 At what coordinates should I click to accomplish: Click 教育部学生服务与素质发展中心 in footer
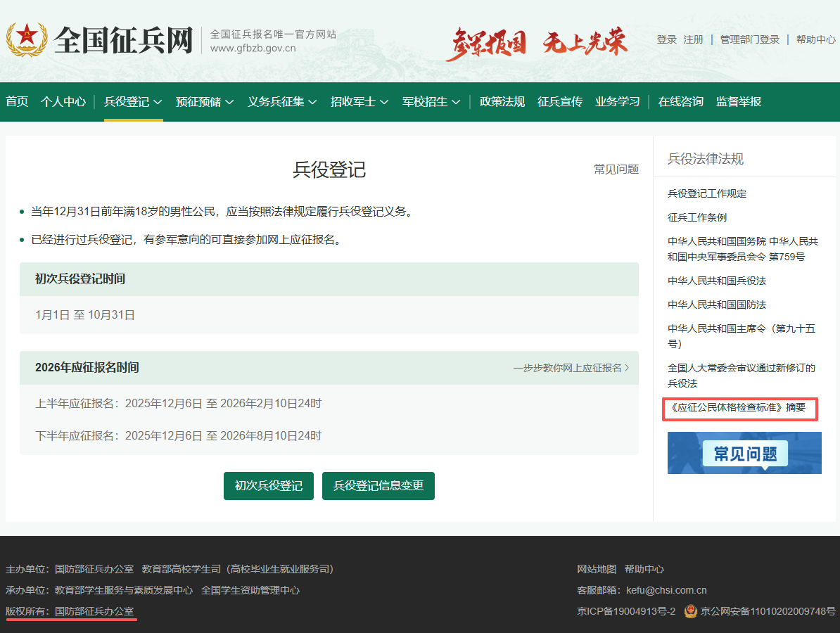[x=124, y=590]
